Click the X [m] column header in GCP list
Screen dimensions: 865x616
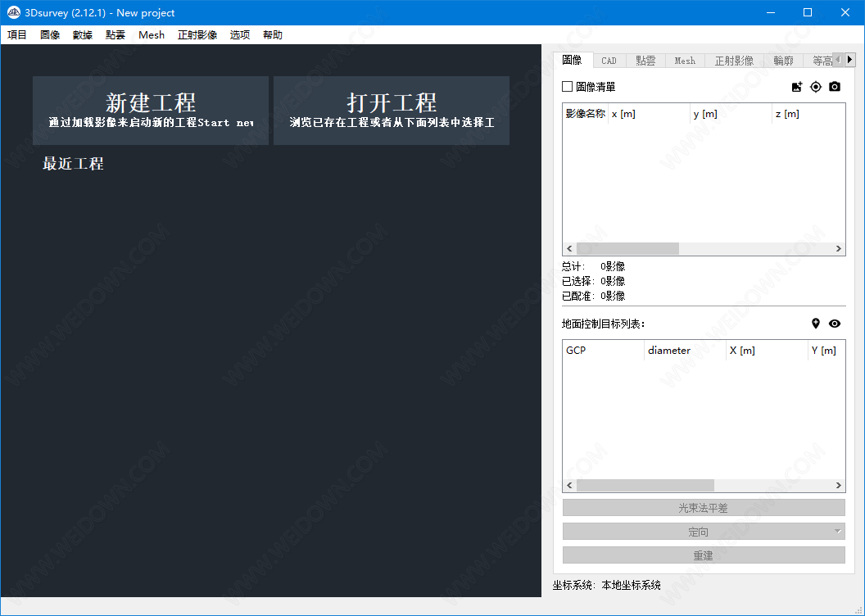pyautogui.click(x=767, y=351)
